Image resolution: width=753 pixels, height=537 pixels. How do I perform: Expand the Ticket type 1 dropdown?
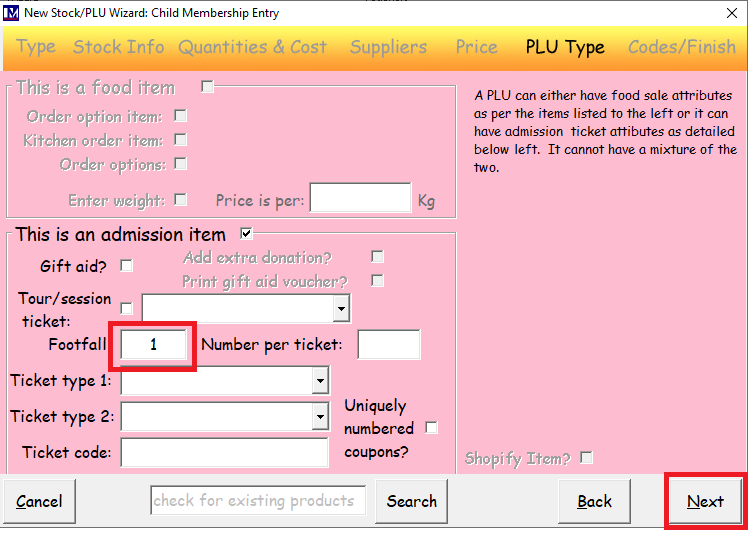(x=320, y=380)
